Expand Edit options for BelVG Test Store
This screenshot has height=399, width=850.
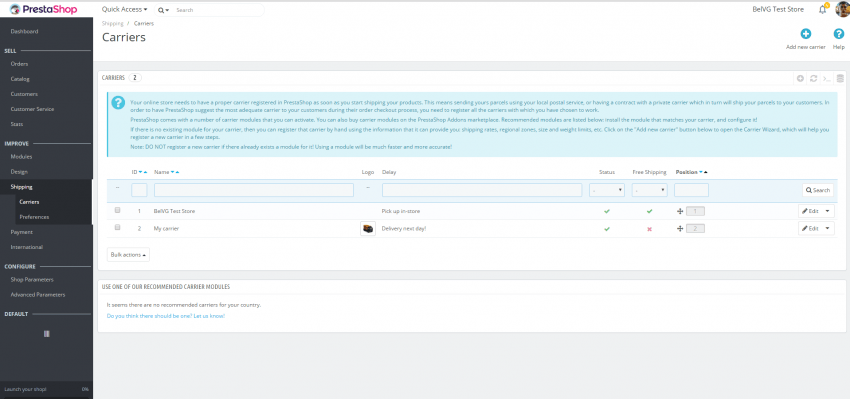coord(828,211)
